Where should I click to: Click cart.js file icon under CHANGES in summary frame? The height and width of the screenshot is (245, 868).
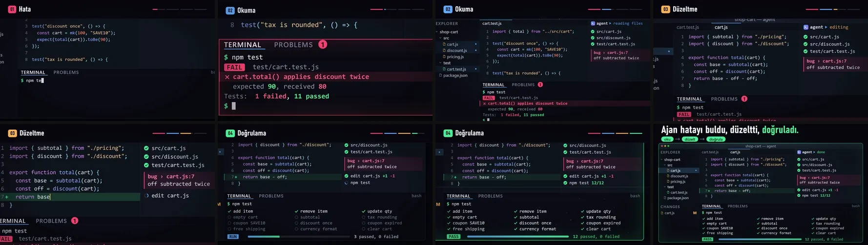[663, 213]
